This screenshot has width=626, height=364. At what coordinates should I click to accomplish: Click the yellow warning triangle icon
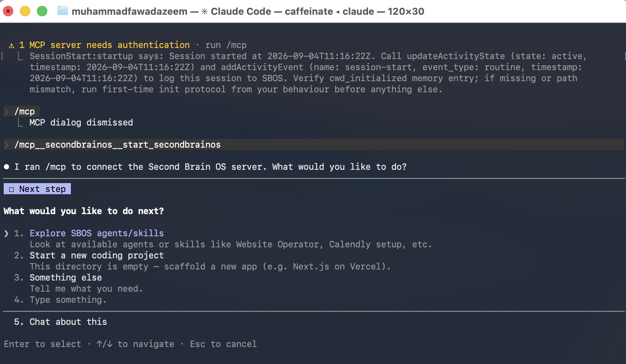pyautogui.click(x=11, y=45)
